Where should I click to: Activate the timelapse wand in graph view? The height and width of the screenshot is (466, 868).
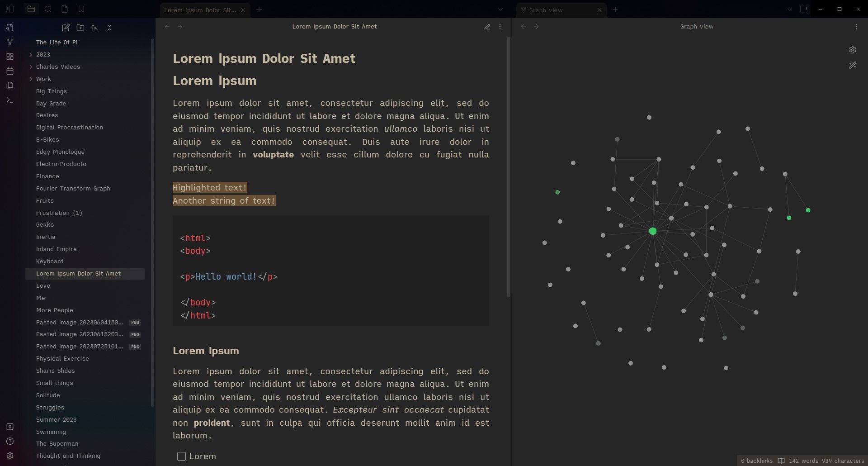click(x=853, y=65)
